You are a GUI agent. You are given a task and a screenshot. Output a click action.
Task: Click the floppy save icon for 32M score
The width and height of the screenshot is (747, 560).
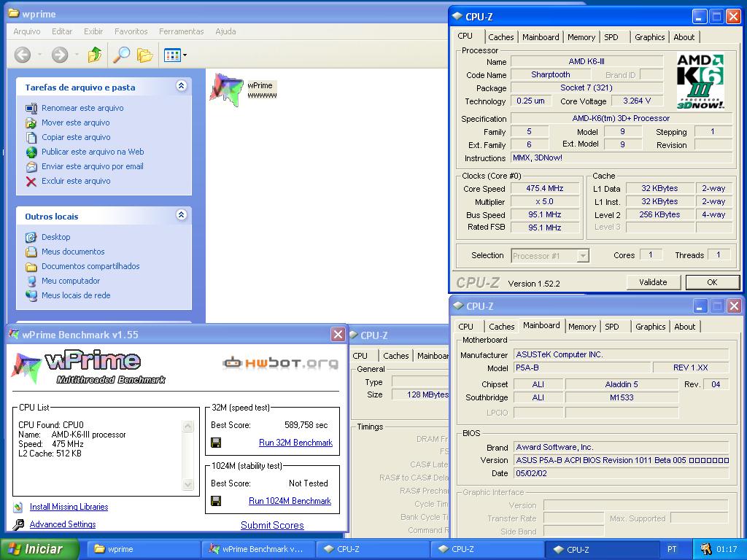tap(216, 443)
